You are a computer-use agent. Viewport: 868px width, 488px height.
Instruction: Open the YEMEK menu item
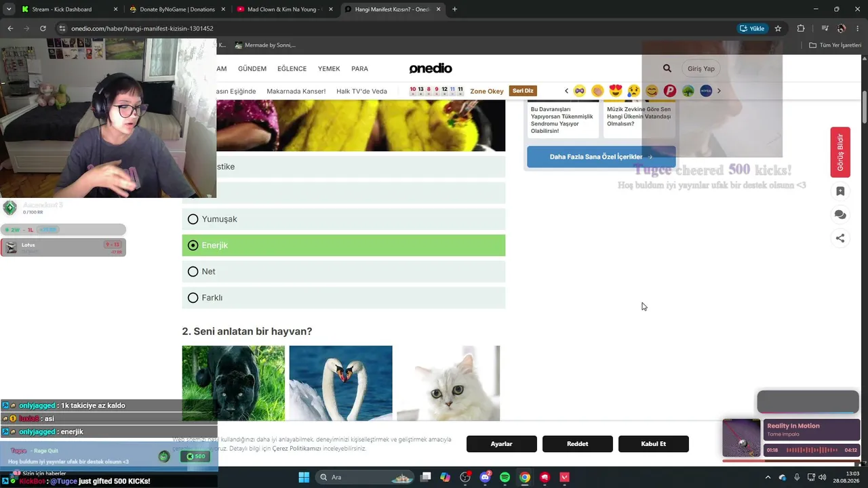point(329,68)
